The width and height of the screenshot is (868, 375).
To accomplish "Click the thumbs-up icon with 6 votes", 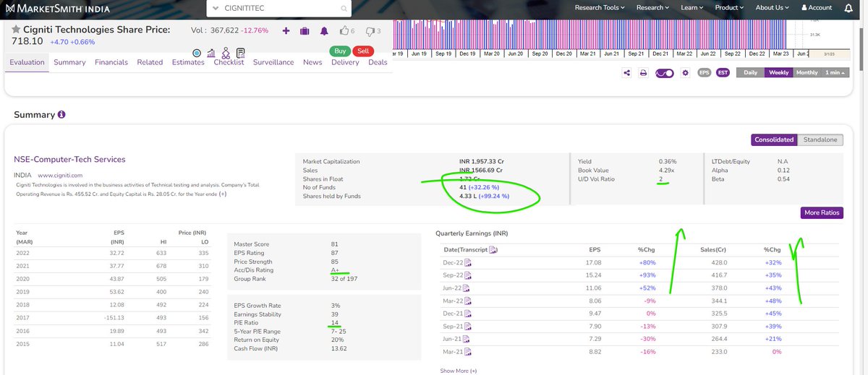I will pyautogui.click(x=344, y=31).
